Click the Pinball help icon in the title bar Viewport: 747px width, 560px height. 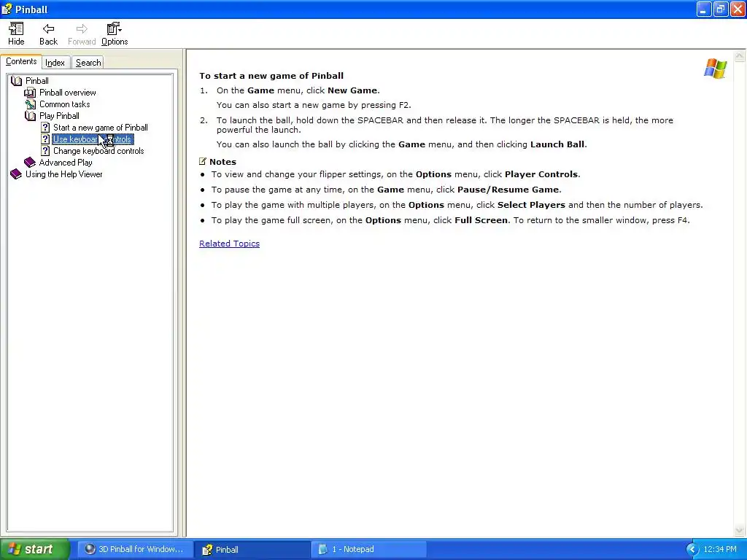pyautogui.click(x=7, y=9)
